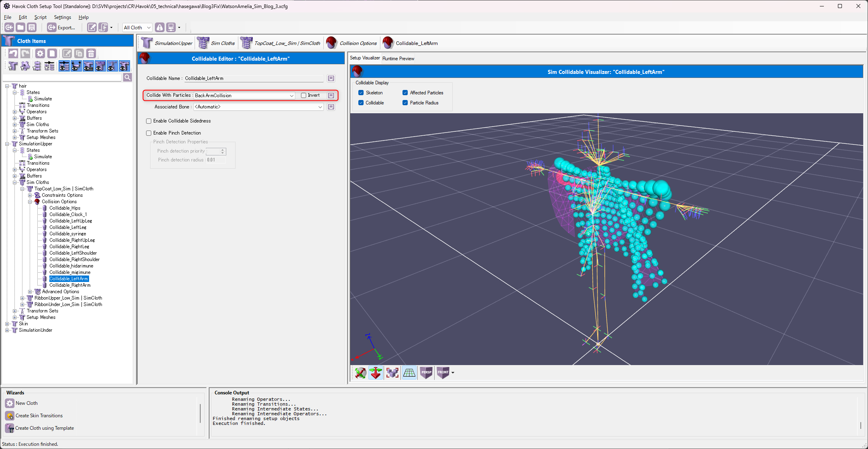Click the Cloth Items search field
This screenshot has width=868, height=449.
(62, 78)
